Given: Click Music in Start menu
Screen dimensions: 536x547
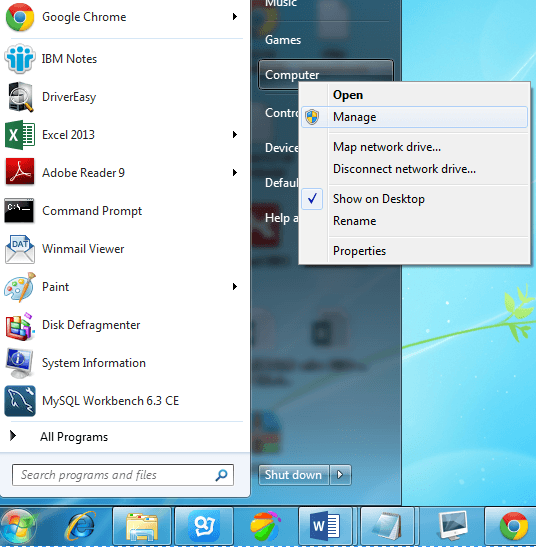Looking at the screenshot, I should pos(281,3).
